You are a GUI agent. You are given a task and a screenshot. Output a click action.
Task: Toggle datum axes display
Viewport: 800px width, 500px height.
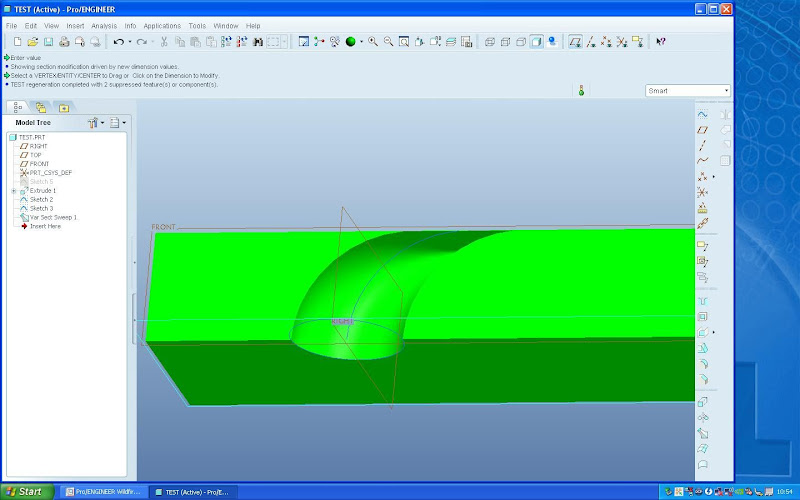[591, 42]
